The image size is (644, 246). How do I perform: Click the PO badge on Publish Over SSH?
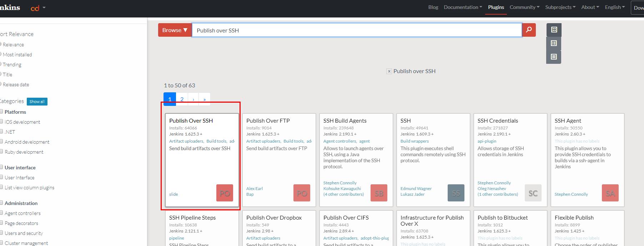pos(225,193)
